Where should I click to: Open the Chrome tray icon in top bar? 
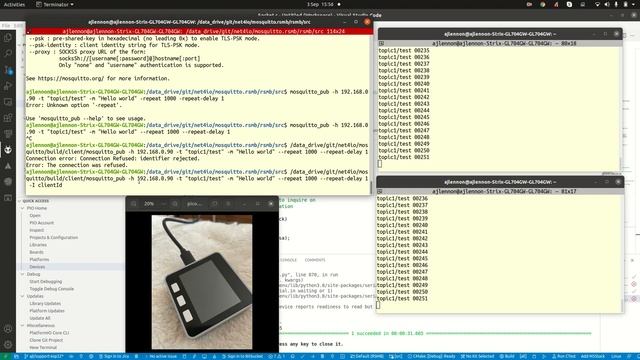point(542,4)
